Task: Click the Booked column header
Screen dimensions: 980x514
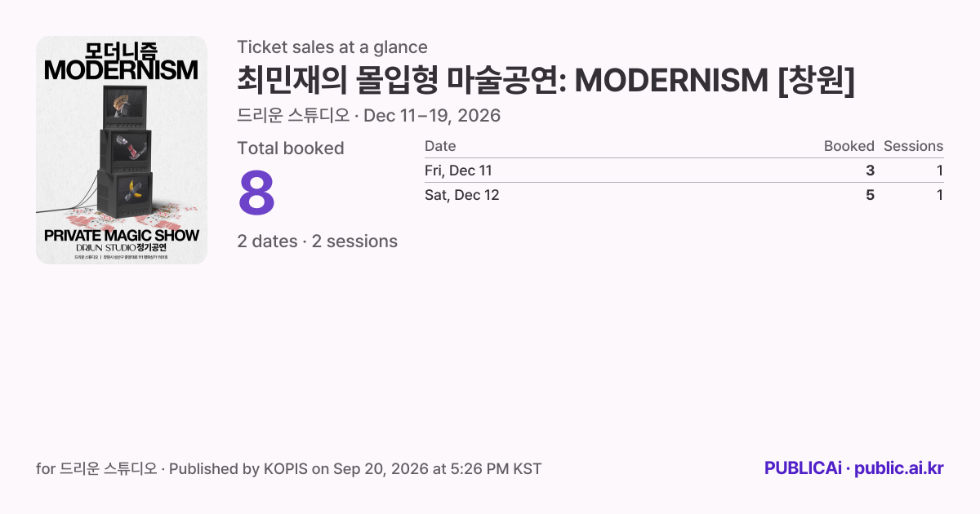Action: 849,146
